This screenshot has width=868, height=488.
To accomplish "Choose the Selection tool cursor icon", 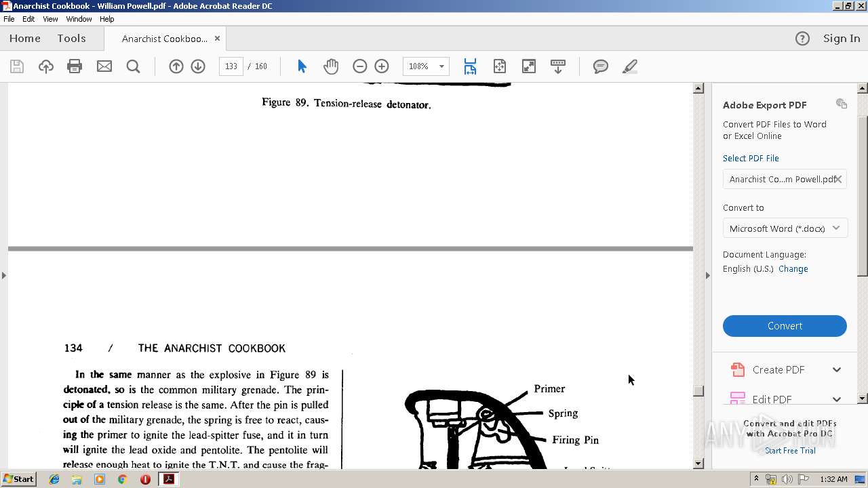I will (x=302, y=66).
